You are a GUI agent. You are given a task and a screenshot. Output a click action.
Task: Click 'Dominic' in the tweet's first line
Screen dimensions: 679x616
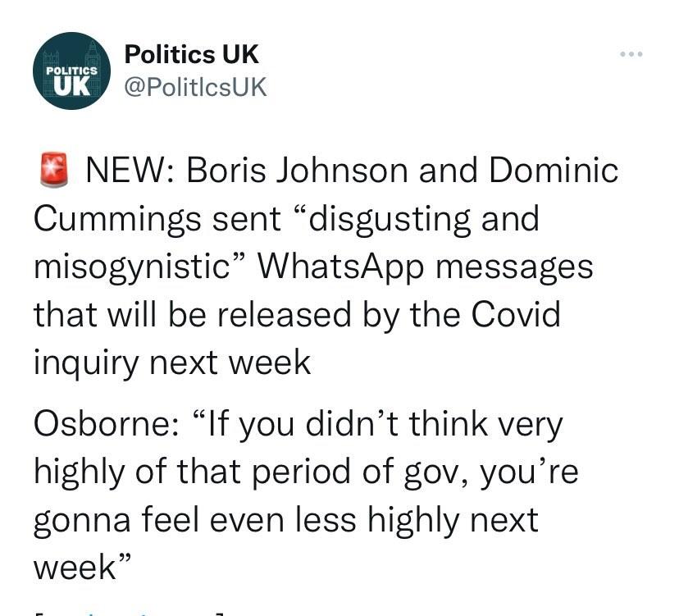point(554,170)
